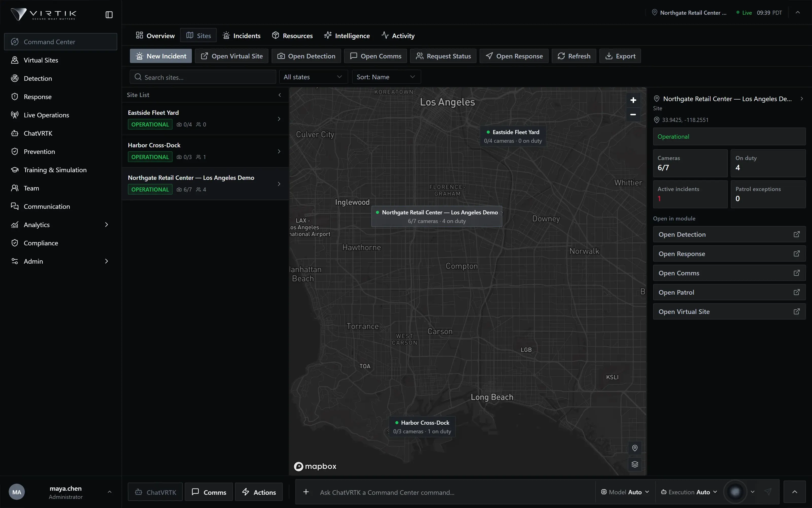The height and width of the screenshot is (508, 812).
Task: Click the Harbor Cross-Dock map marker
Action: [x=422, y=427]
